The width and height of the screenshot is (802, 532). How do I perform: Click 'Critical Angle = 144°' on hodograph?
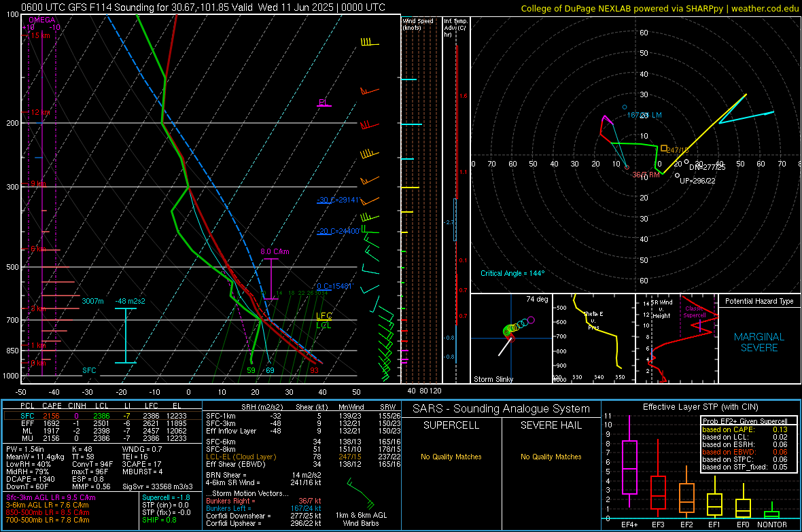[512, 273]
